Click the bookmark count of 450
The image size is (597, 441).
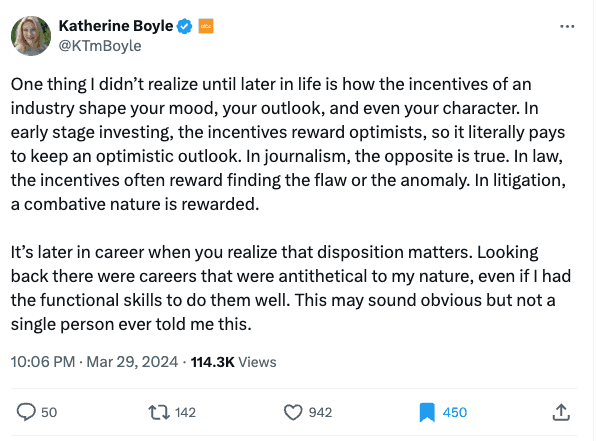click(x=455, y=412)
